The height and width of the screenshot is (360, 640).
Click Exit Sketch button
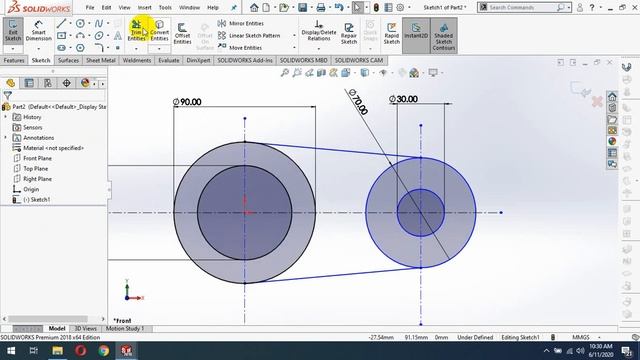tap(13, 31)
